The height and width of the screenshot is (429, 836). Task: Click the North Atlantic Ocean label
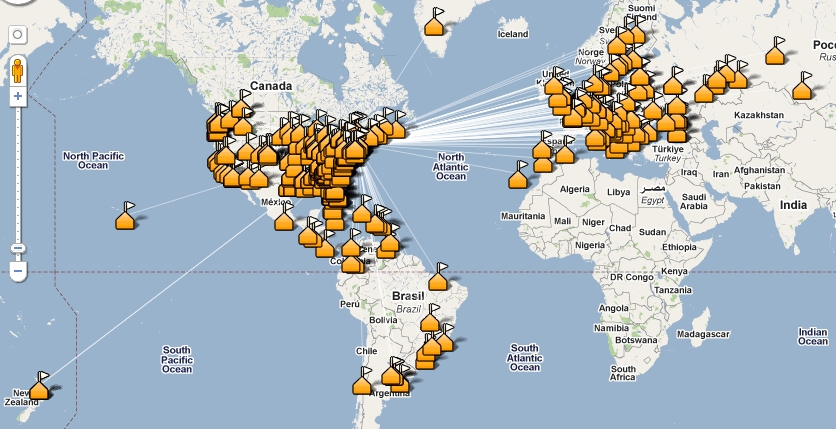pyautogui.click(x=451, y=166)
